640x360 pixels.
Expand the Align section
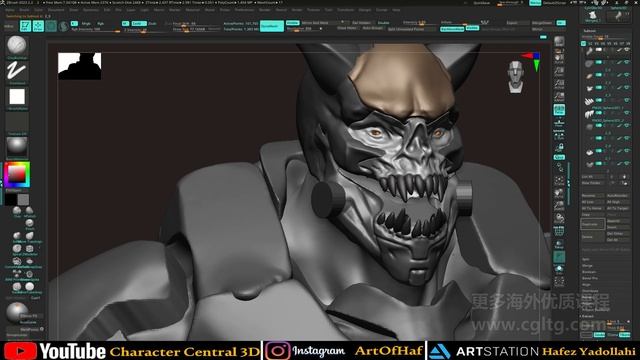(x=586, y=284)
